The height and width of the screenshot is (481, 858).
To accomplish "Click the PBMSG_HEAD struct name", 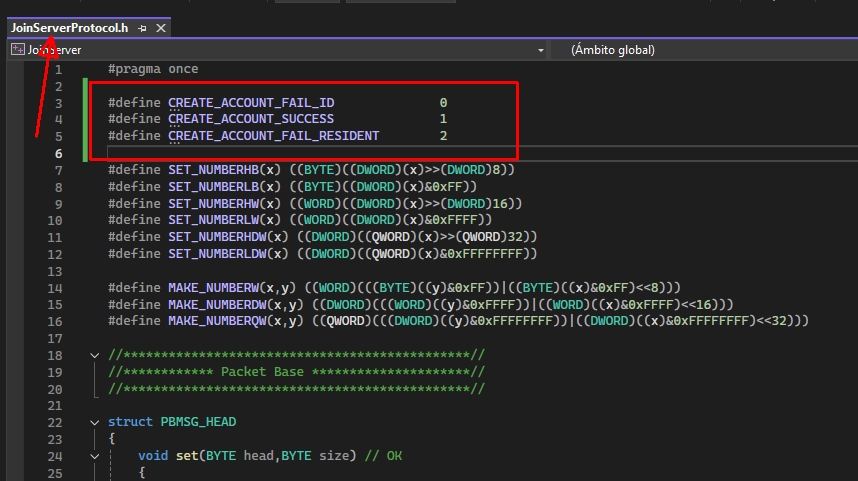I will pyautogui.click(x=198, y=422).
